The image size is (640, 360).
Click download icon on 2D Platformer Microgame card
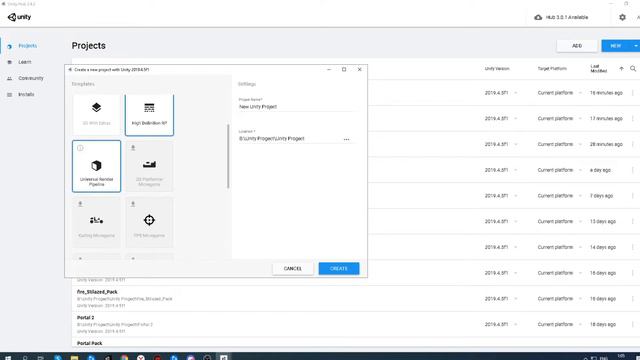pyautogui.click(x=133, y=148)
